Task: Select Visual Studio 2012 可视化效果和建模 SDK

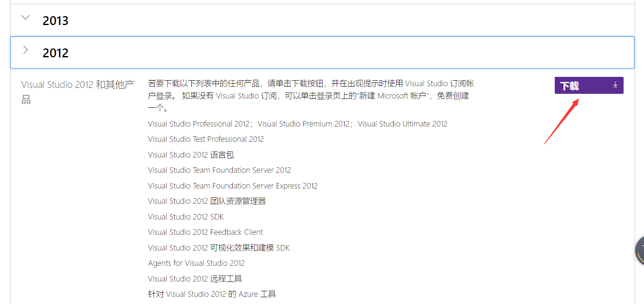Action: 218,248
